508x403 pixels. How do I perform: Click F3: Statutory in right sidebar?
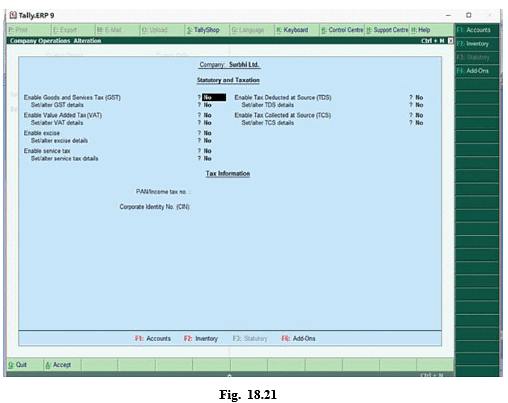(x=477, y=57)
